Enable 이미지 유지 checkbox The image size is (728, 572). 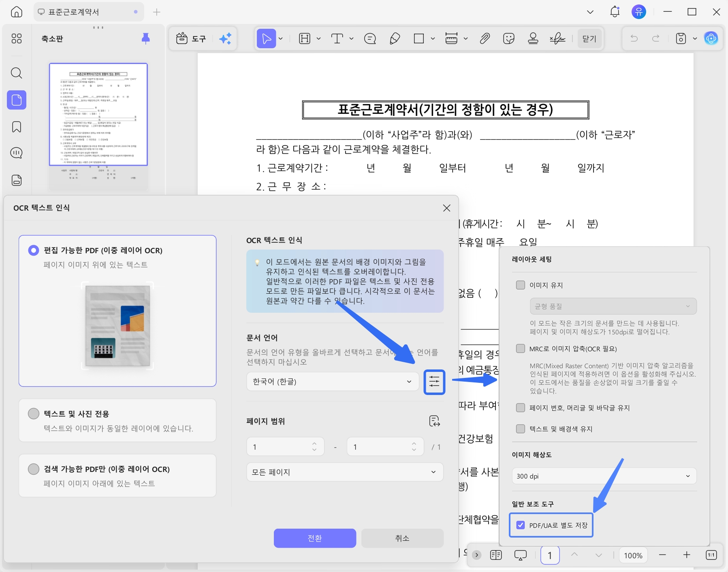[x=521, y=285]
